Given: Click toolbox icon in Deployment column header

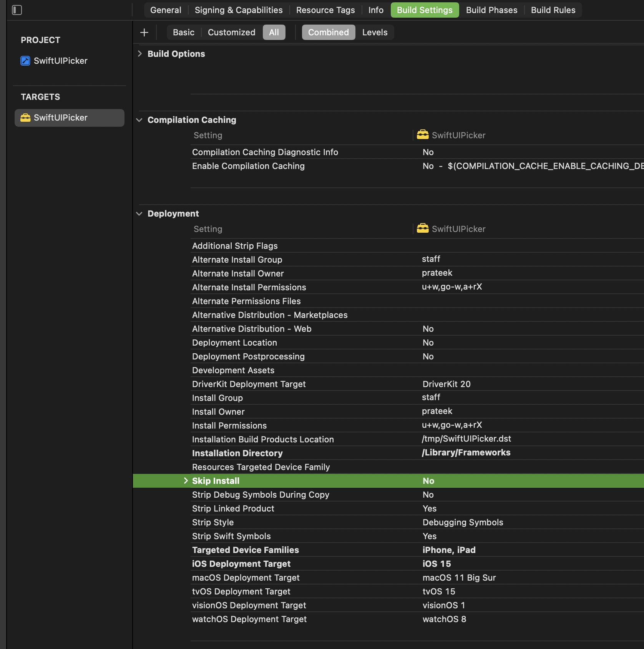Looking at the screenshot, I should click(423, 228).
